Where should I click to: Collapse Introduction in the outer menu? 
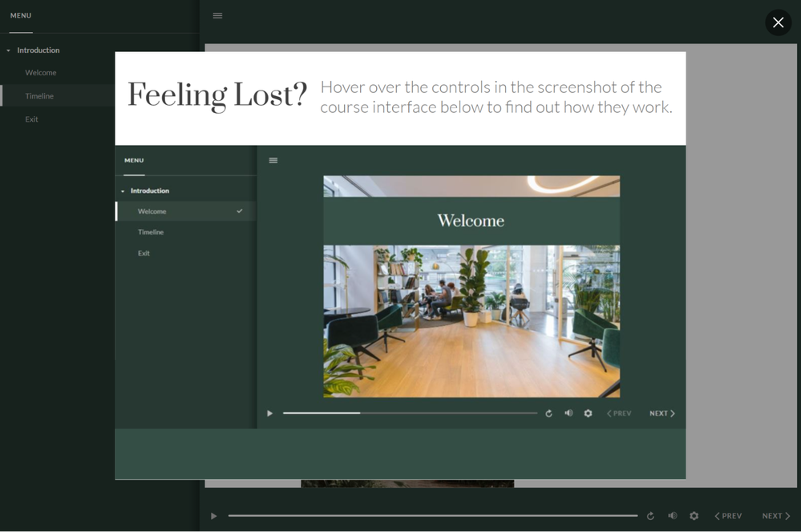tap(9, 50)
